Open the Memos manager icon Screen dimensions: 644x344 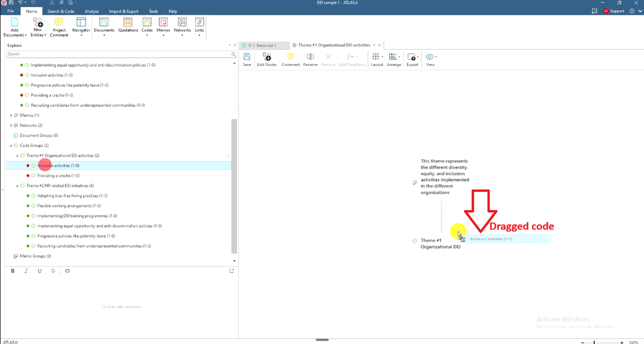click(x=163, y=22)
